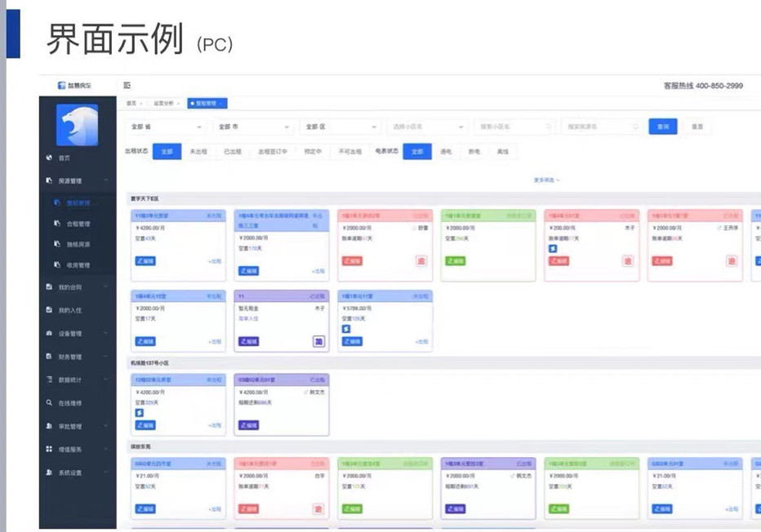Open the 全部 区 district dropdown

coord(340,126)
